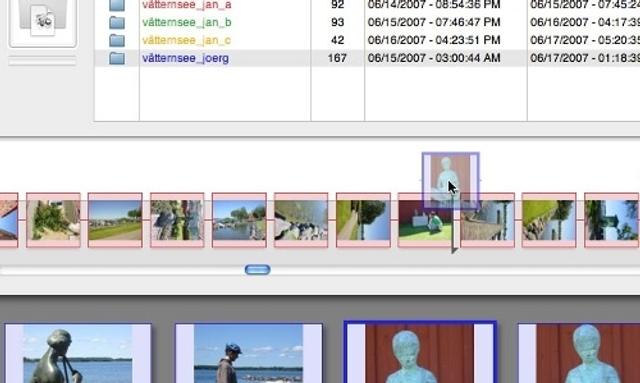The width and height of the screenshot is (640, 383).
Task: Click the highlighted blue statue preview photo
Action: [x=420, y=352]
